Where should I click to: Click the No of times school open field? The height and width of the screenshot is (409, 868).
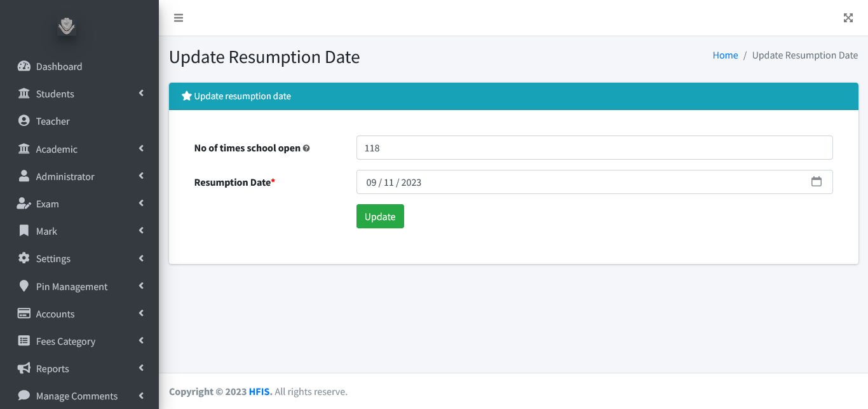594,148
